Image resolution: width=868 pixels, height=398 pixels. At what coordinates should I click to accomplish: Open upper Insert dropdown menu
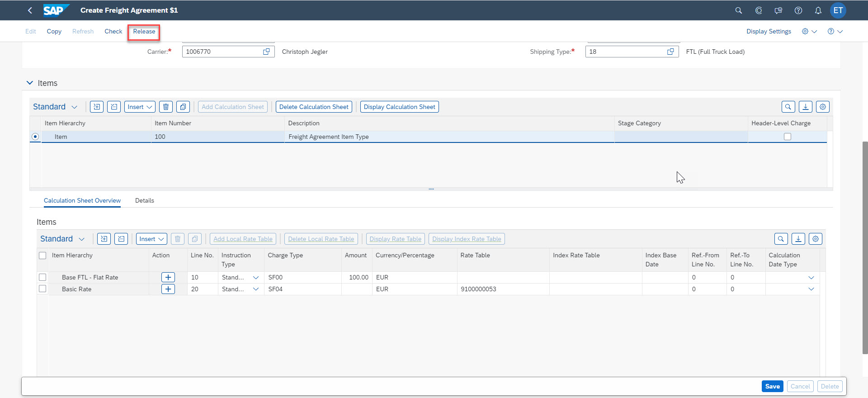(139, 107)
